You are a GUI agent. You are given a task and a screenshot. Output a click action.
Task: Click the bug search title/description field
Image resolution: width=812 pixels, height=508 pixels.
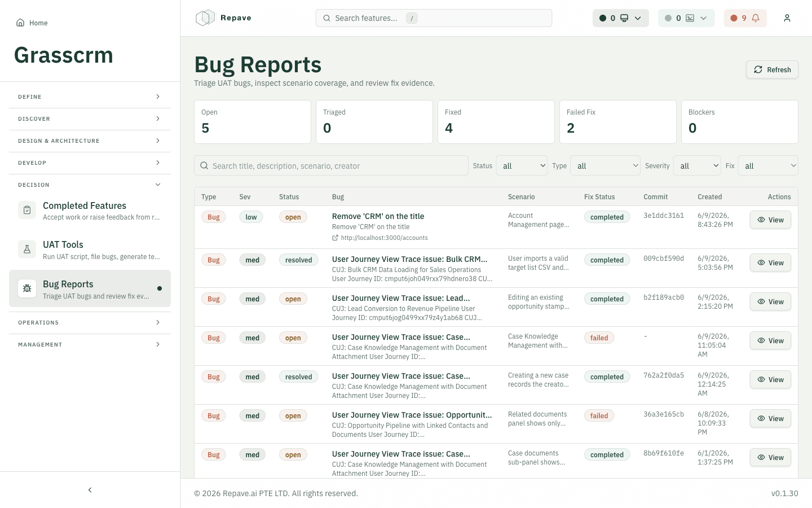tap(332, 166)
